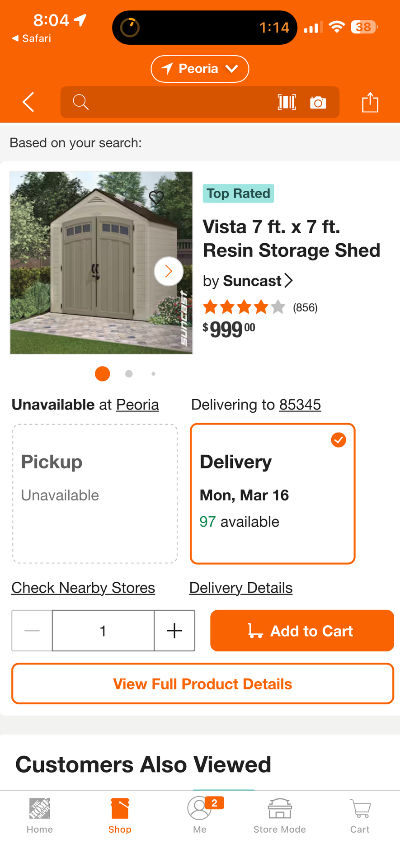
Task: Tap the share icon
Action: (370, 102)
